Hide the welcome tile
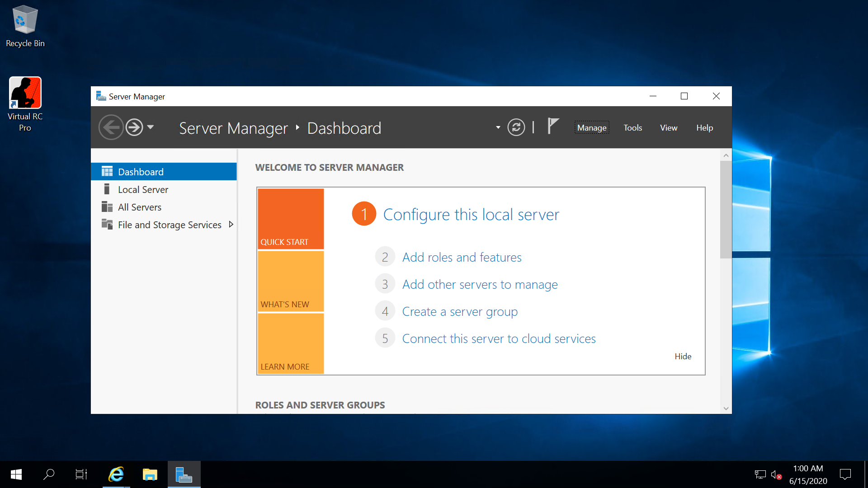Viewport: 868px width, 488px height. click(x=683, y=356)
